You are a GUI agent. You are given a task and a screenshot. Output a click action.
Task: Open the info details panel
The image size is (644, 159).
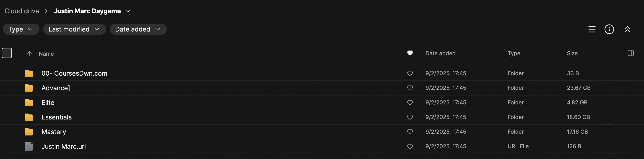(x=609, y=29)
